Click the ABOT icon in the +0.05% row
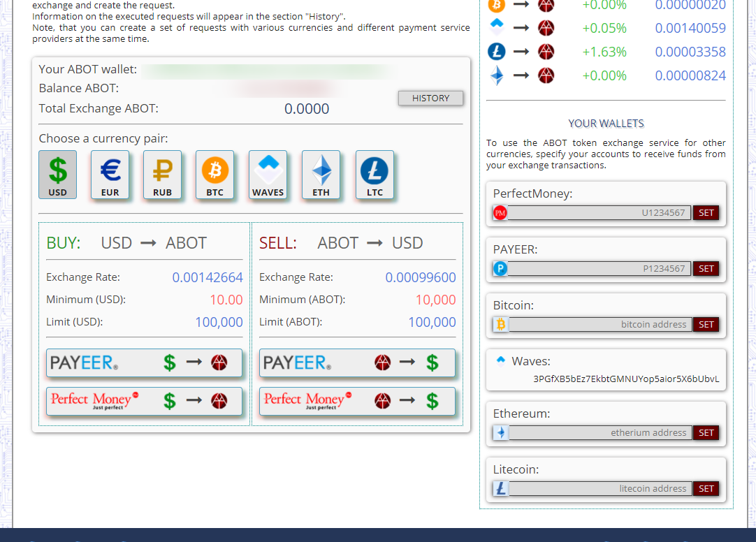Viewport: 756px width, 542px height. (x=546, y=28)
